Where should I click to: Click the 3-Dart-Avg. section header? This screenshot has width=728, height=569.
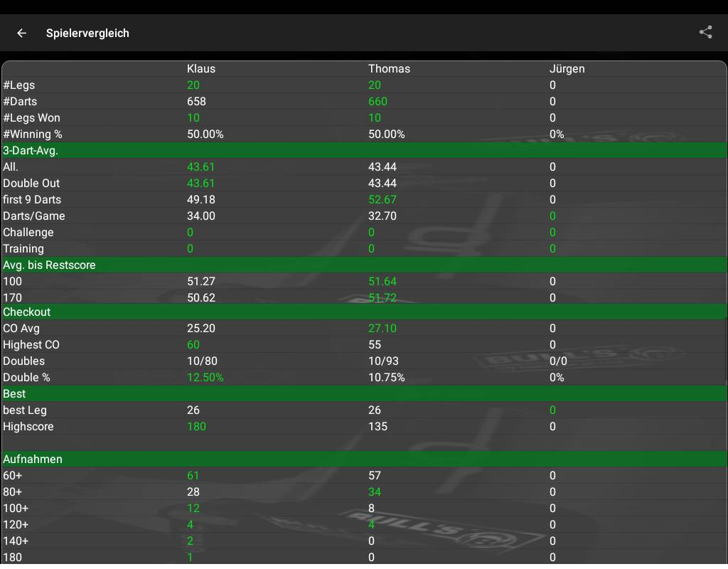coord(31,151)
